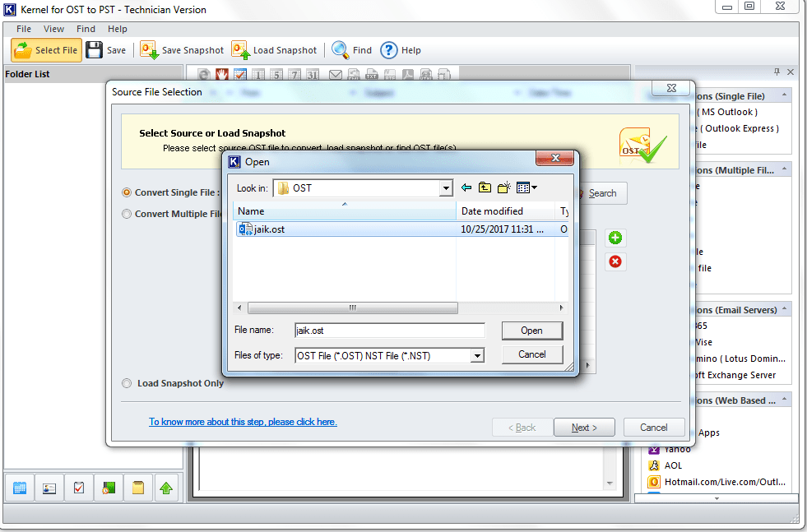Go back to last folder in Open dialog
This screenshot has height=532, width=807.
466,187
